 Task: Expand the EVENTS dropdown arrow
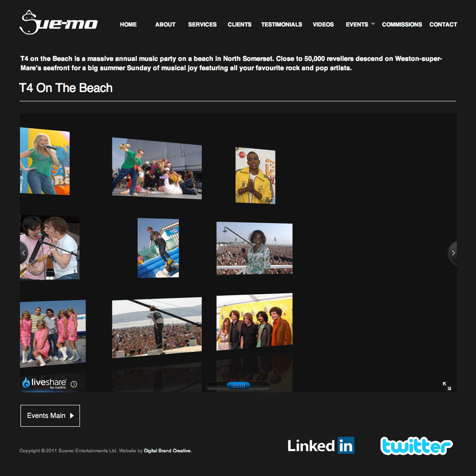(373, 24)
